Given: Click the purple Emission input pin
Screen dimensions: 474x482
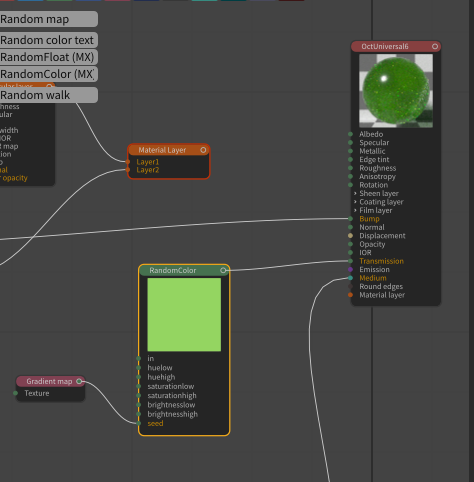Looking at the screenshot, I should click(350, 269).
